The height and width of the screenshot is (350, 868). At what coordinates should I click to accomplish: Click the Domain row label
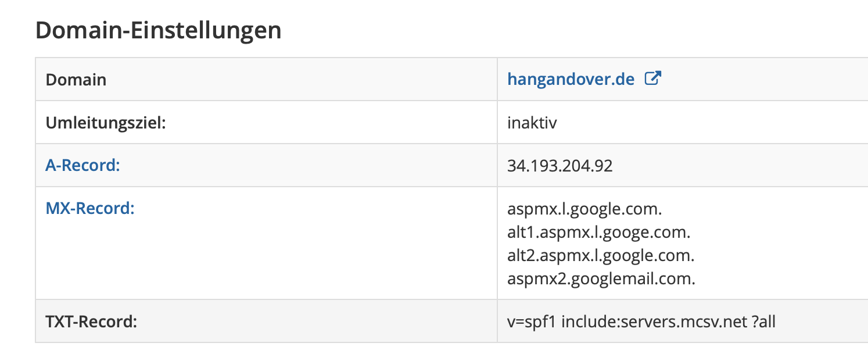[x=76, y=79]
